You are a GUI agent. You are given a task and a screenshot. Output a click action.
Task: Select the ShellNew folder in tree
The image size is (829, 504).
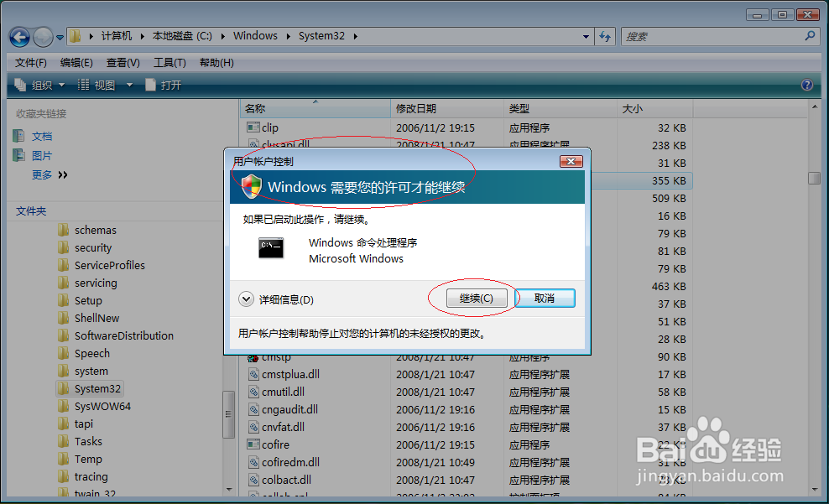tap(96, 318)
